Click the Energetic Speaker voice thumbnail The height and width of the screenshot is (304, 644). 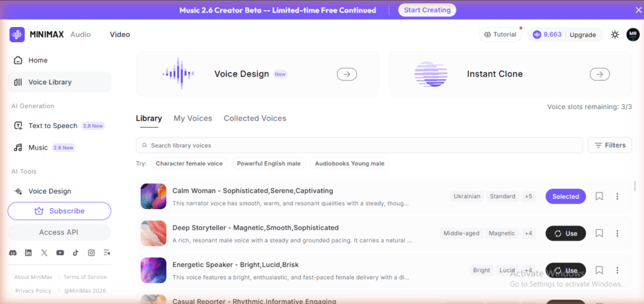(x=153, y=270)
